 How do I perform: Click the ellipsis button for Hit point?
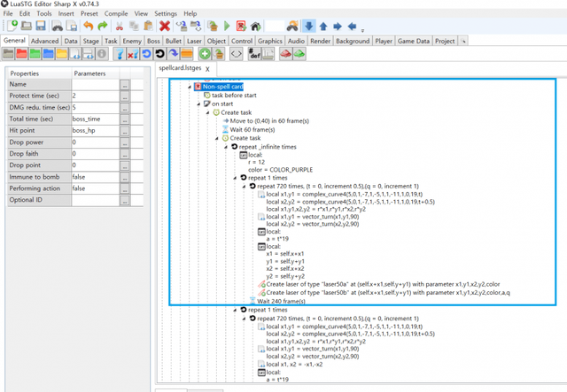125,130
